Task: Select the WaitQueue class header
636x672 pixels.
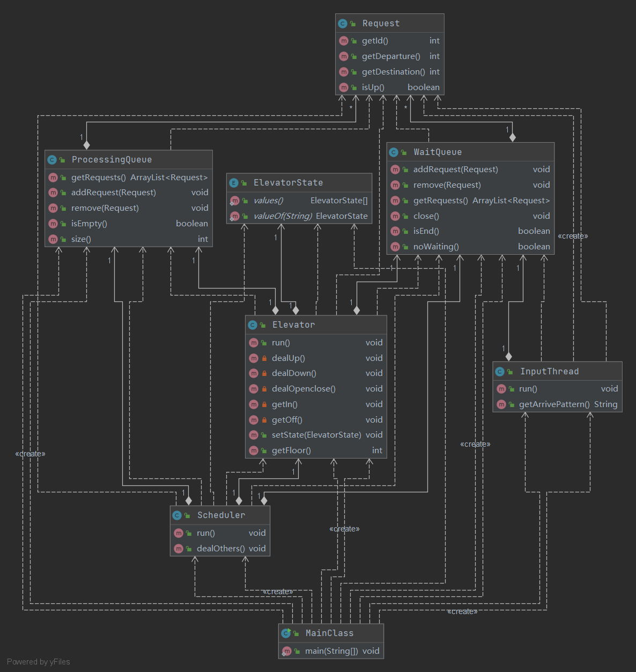Action: pyautogui.click(x=470, y=152)
